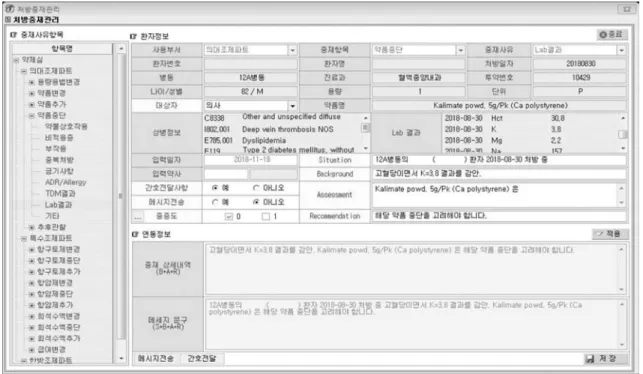Select the K 3.8 lab result row

531,129
